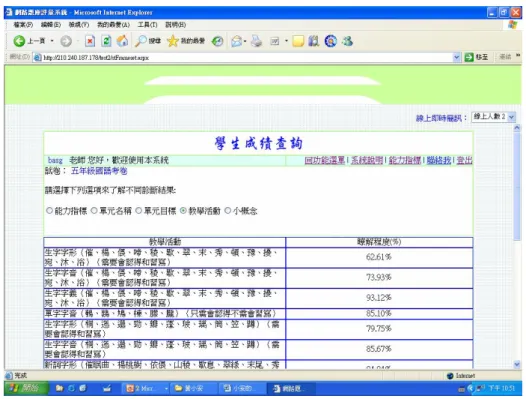Viewport: 526px width, 399px height.
Task: Click the 五年級國語考卷 link
Action: tap(99, 171)
